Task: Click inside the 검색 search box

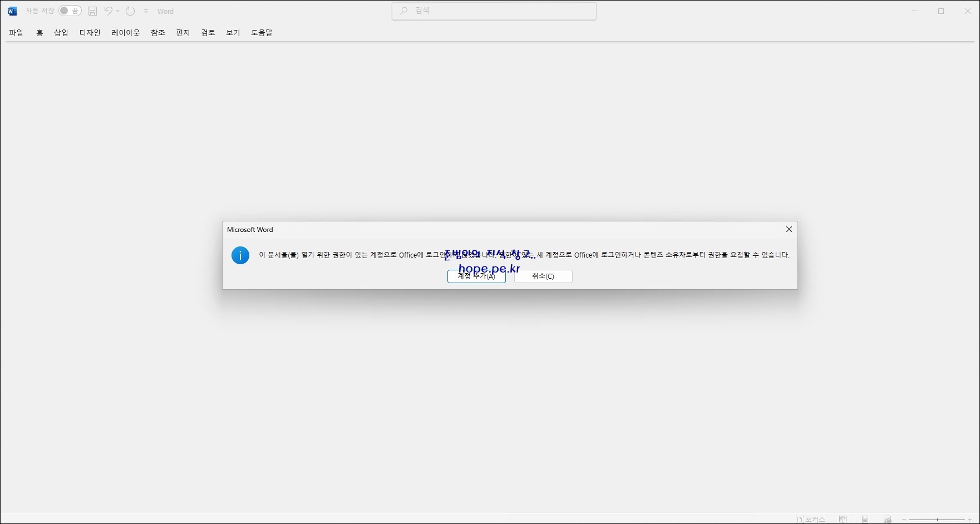Action: pos(494,11)
